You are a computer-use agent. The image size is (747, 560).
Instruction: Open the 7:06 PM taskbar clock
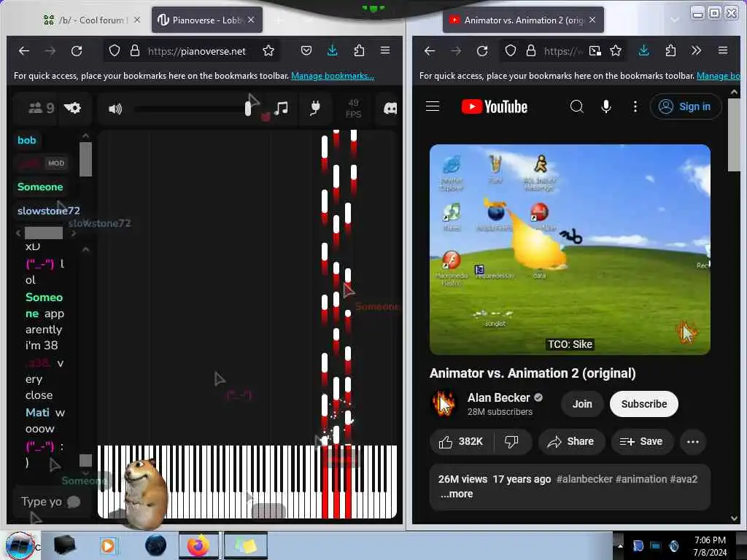(710, 546)
